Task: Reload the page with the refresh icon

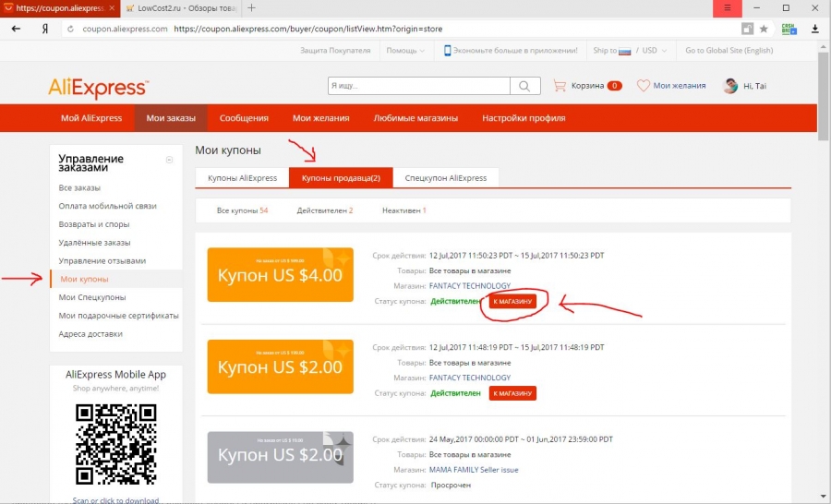Action: pos(70,29)
